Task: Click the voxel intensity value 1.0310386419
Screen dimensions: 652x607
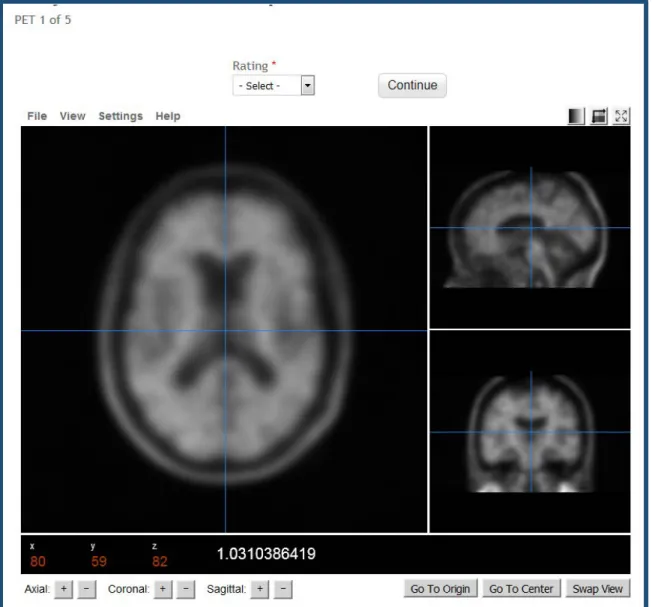Action: point(266,554)
